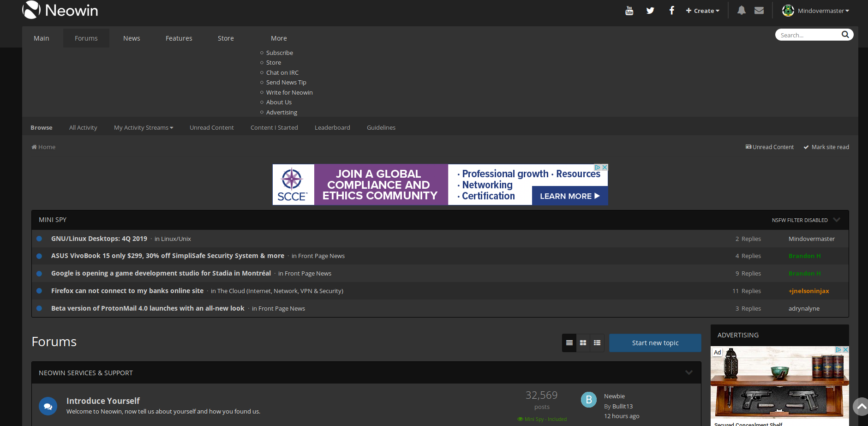Viewport: 868px width, 426px height.
Task: Collapse the Mini Spy panel chevron
Action: point(837,220)
